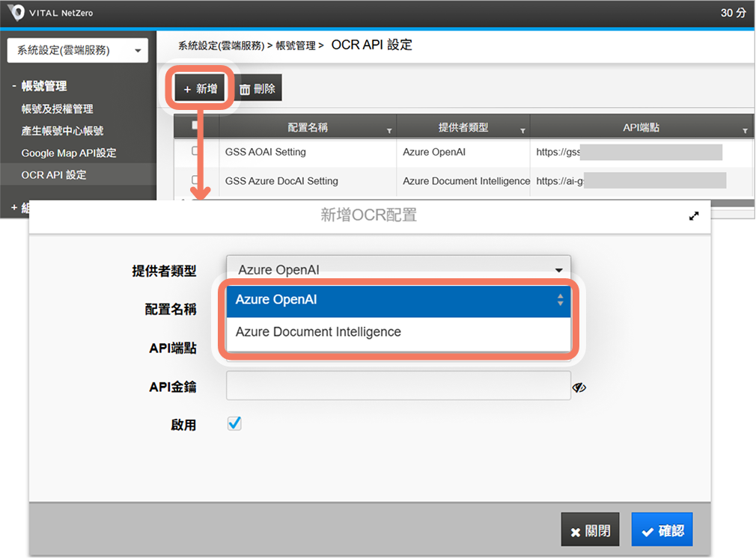
Task: Click the 配置名稱 column filter icon
Action: click(388, 131)
